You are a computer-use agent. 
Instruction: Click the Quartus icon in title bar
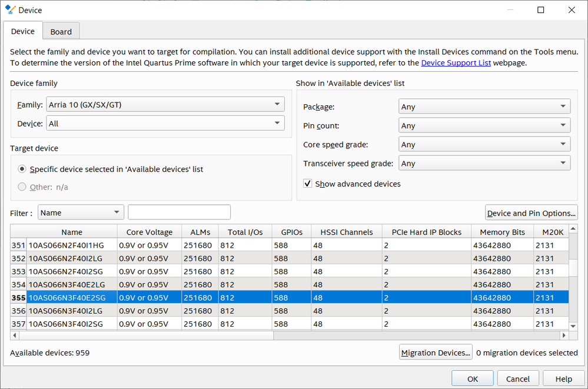[9, 10]
